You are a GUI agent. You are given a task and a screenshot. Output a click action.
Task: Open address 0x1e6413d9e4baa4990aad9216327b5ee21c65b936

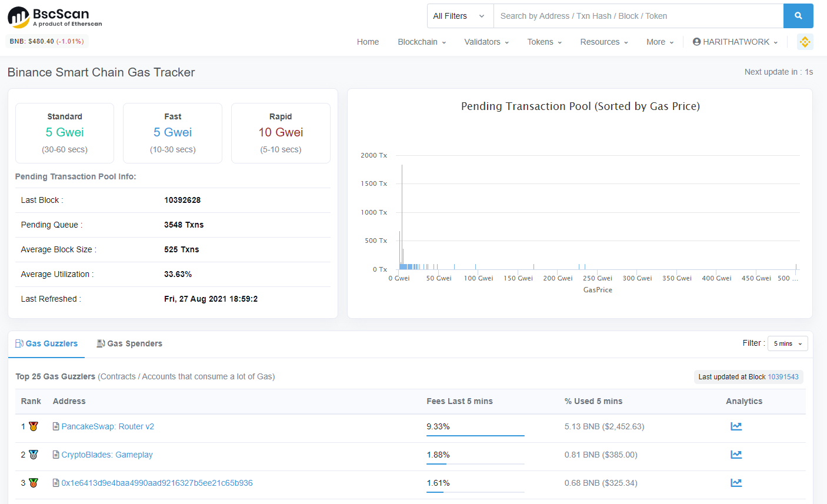pyautogui.click(x=157, y=483)
